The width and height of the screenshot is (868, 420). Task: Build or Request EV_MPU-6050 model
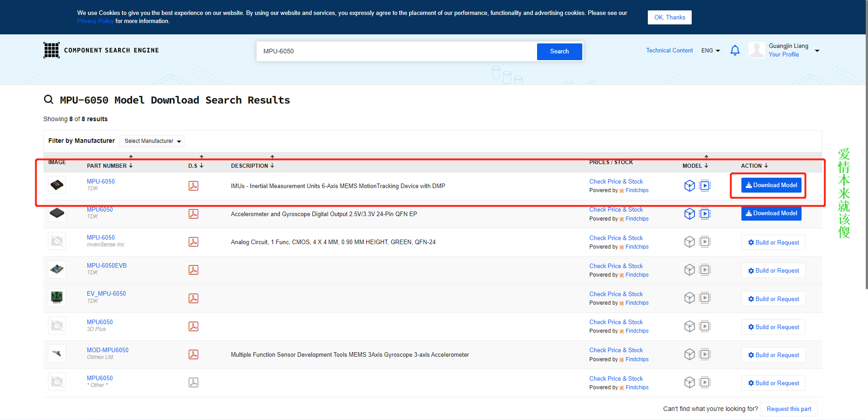point(773,299)
